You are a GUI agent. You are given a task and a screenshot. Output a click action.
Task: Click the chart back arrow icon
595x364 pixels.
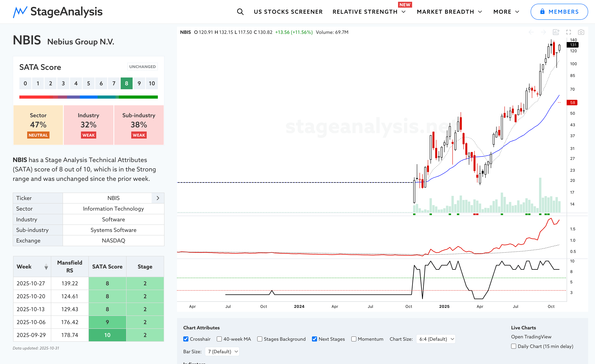pos(531,32)
